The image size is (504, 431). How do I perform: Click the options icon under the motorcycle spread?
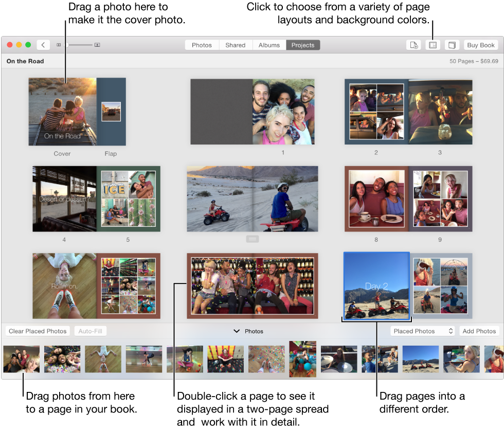coord(252,239)
